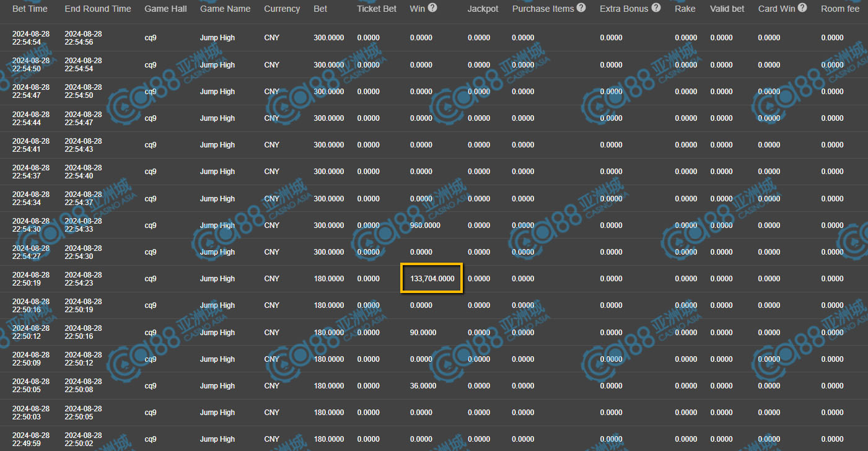Viewport: 868px width, 451px height.
Task: Click the help icon beside Card Win
Action: [803, 8]
